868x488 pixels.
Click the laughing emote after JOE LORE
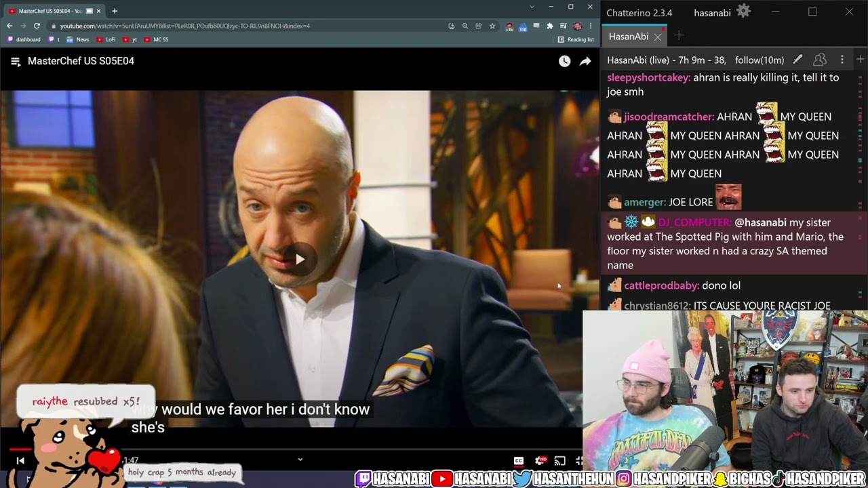coord(728,197)
